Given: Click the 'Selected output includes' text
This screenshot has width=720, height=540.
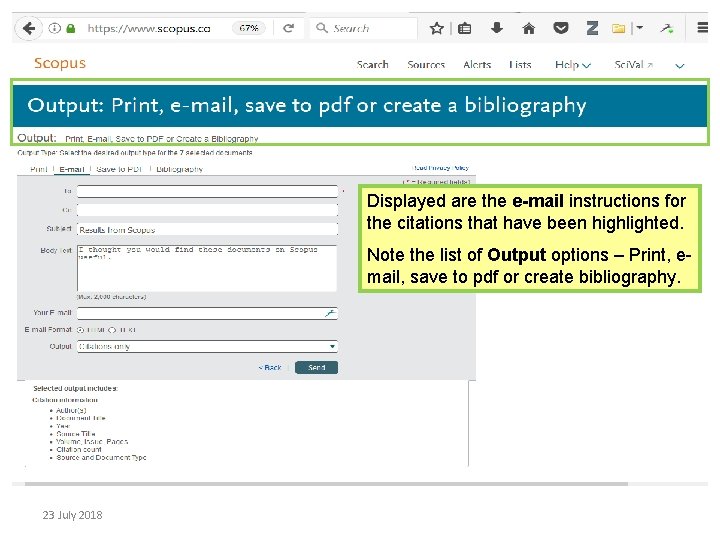Looking at the screenshot, I should coord(75,388).
